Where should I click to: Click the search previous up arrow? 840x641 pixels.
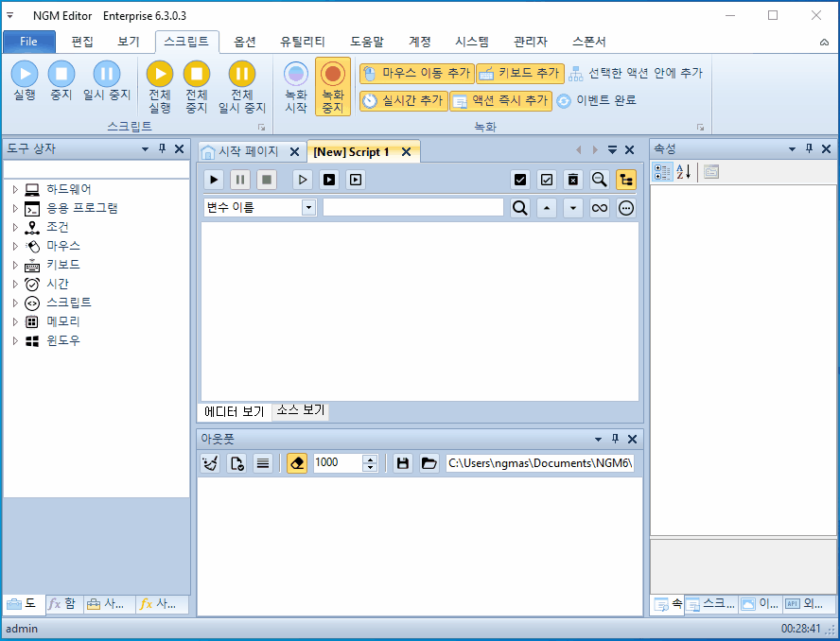pyautogui.click(x=547, y=208)
